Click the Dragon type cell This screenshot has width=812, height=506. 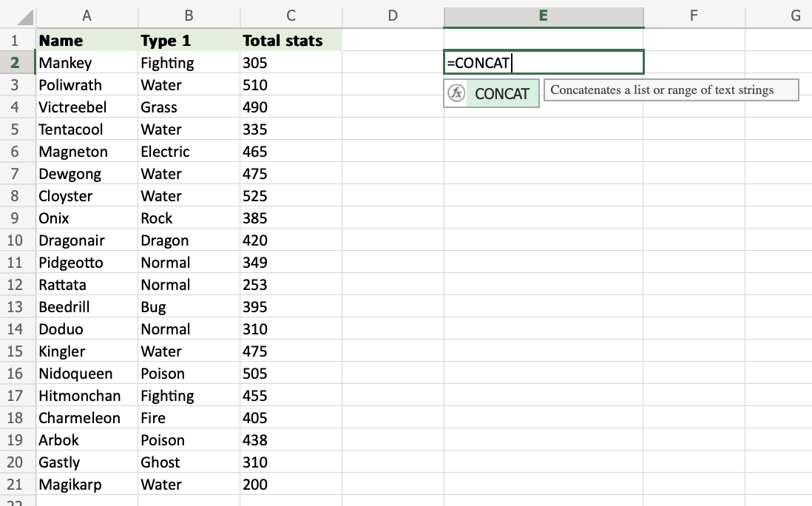coord(189,240)
